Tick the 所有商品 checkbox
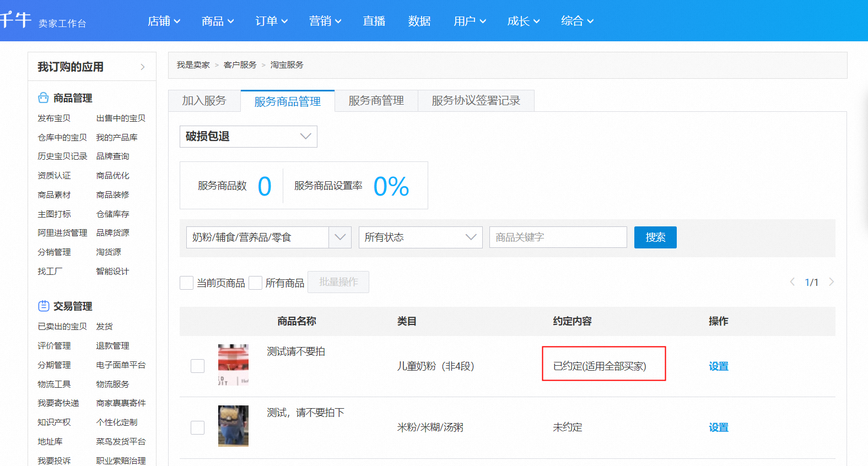Image resolution: width=868 pixels, height=466 pixels. 255,283
